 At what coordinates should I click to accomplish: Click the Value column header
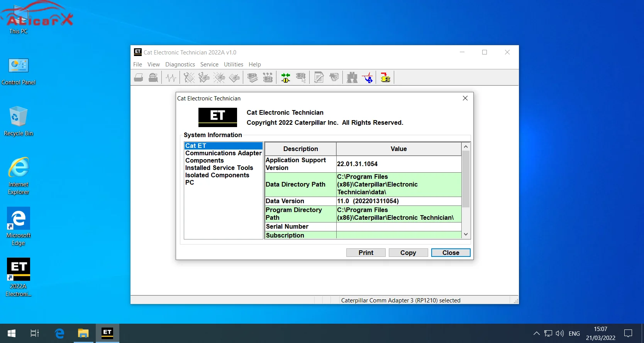(x=398, y=149)
